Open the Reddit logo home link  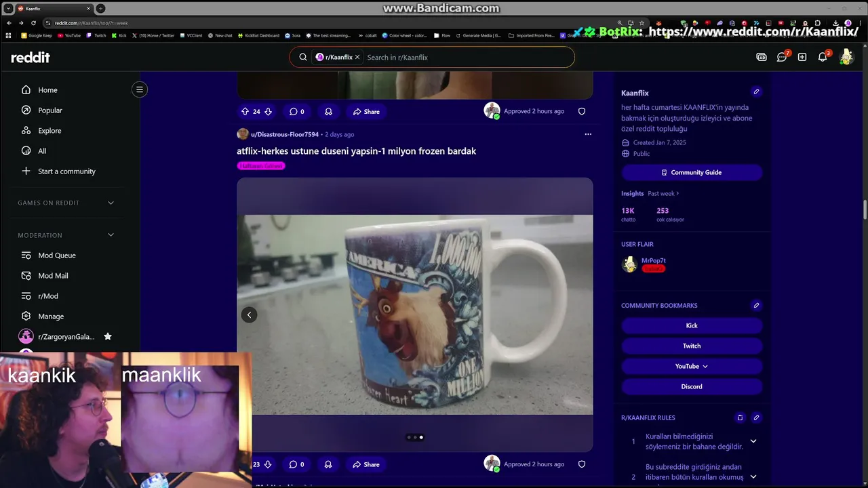(x=31, y=58)
